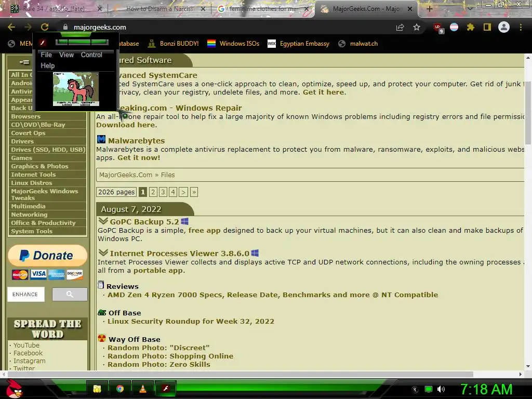Switch to How to Disarm a Narcissist tab

[160, 9]
